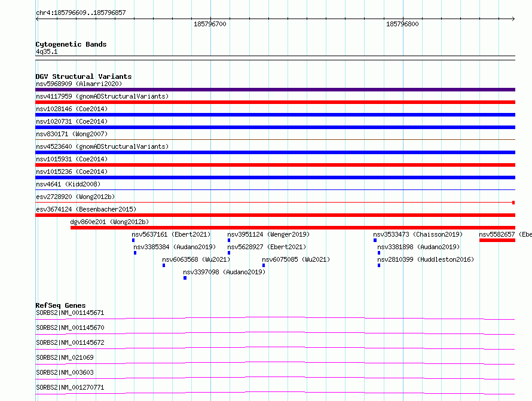
Task: Open the nsv3533473 (Chaisson2019) label
Action: tap(418, 234)
